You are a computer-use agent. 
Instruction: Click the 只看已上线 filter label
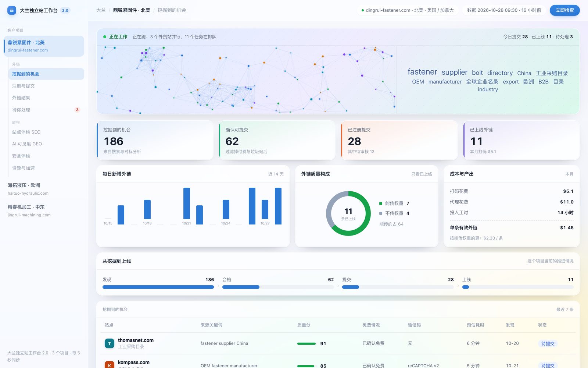[422, 174]
